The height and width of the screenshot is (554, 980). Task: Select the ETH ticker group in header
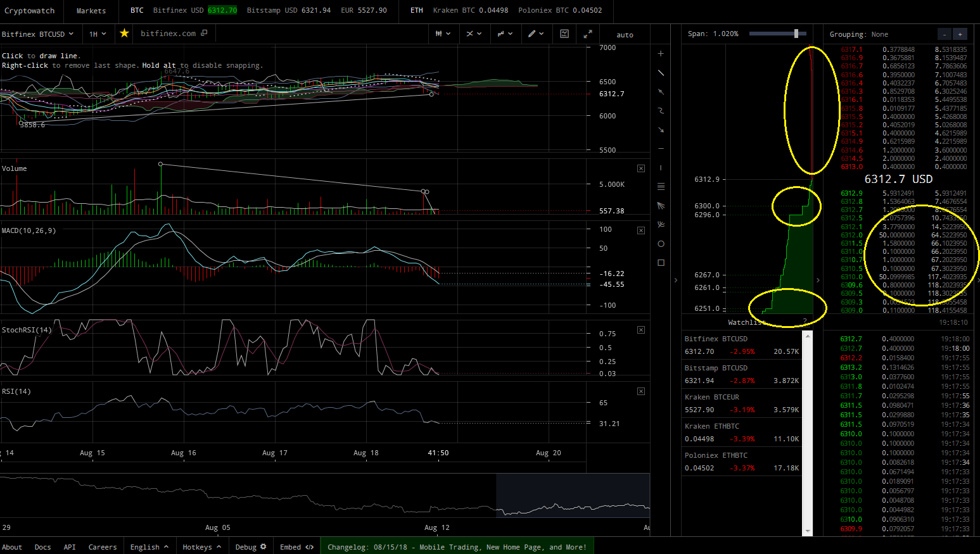point(416,10)
